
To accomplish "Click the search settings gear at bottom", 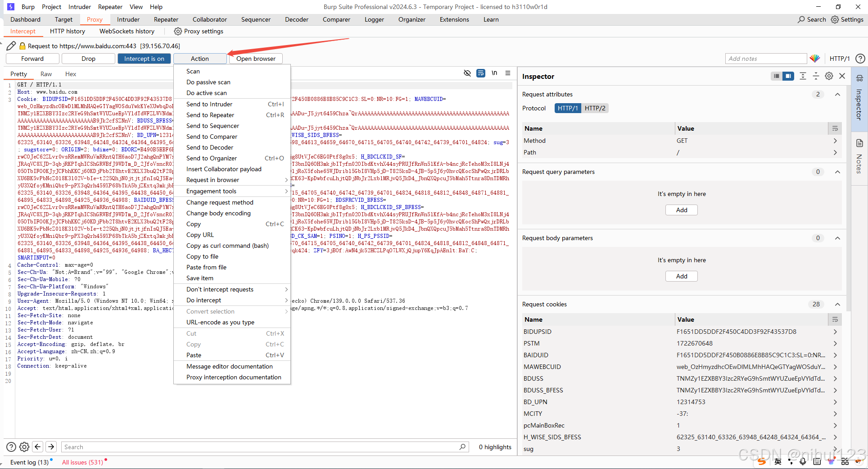I will click(24, 447).
